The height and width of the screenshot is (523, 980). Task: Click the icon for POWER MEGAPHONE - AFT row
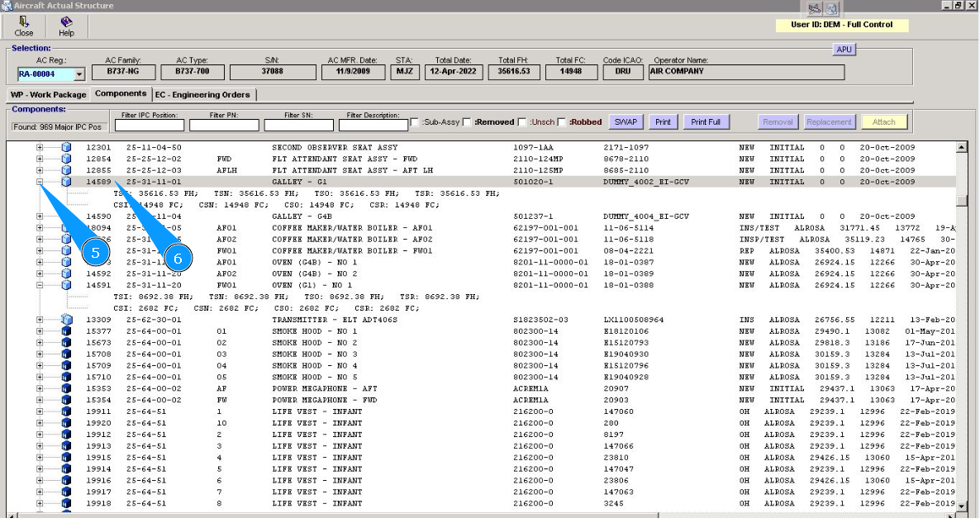[67, 388]
